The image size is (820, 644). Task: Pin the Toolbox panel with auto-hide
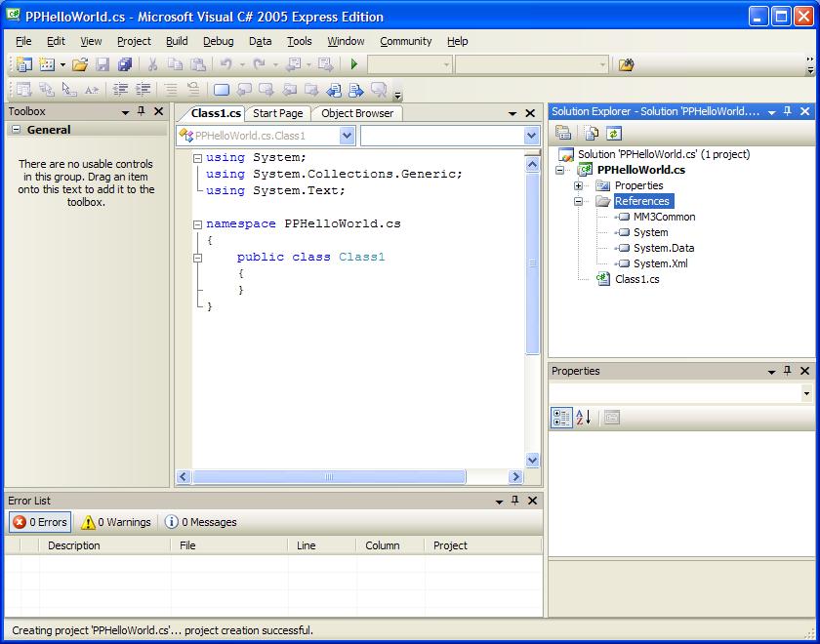point(141,111)
